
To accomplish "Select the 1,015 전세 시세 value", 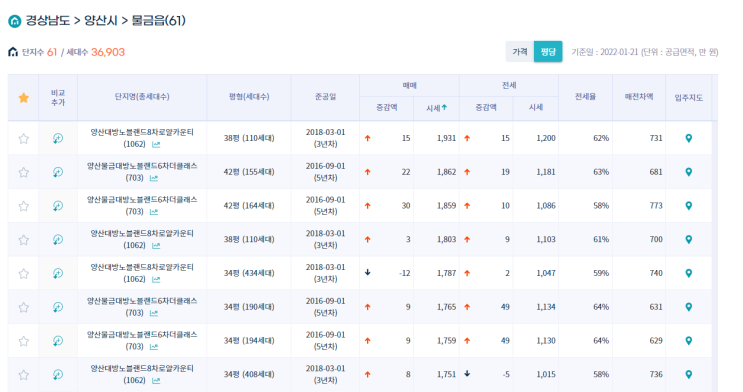I will 546,374.
